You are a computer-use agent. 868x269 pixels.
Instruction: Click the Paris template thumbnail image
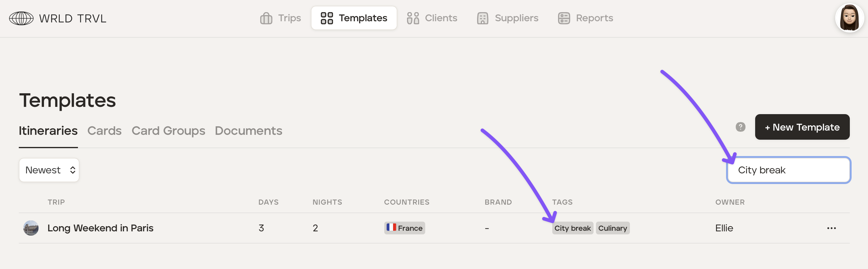pos(31,228)
